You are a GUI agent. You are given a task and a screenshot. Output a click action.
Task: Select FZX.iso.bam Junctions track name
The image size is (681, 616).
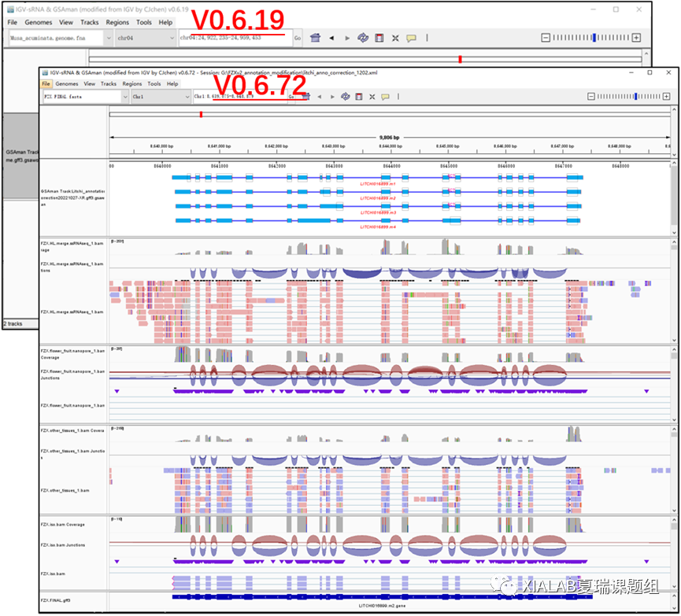[63, 545]
